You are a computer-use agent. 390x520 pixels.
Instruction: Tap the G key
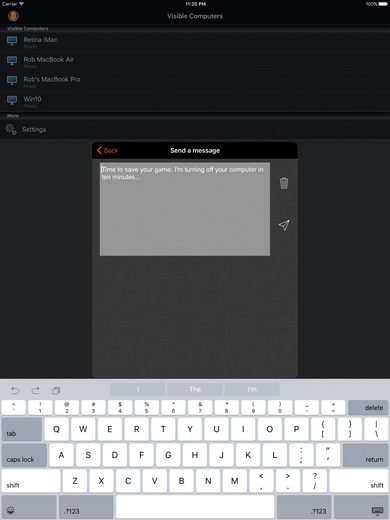tap(168, 455)
